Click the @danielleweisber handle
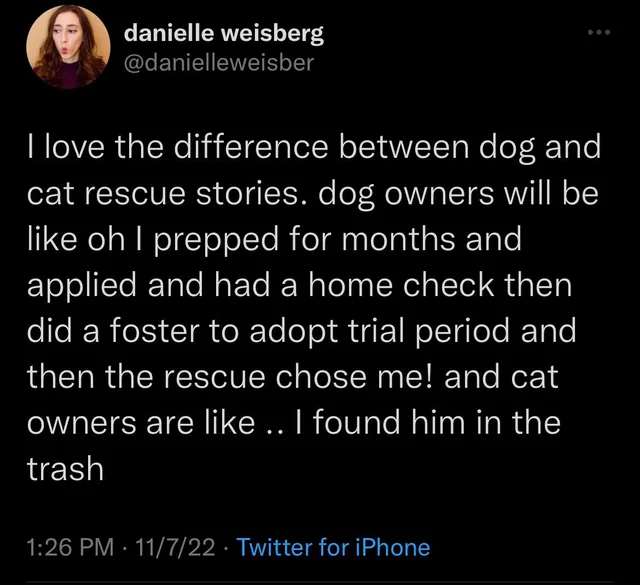The width and height of the screenshot is (640, 585). pyautogui.click(x=218, y=61)
